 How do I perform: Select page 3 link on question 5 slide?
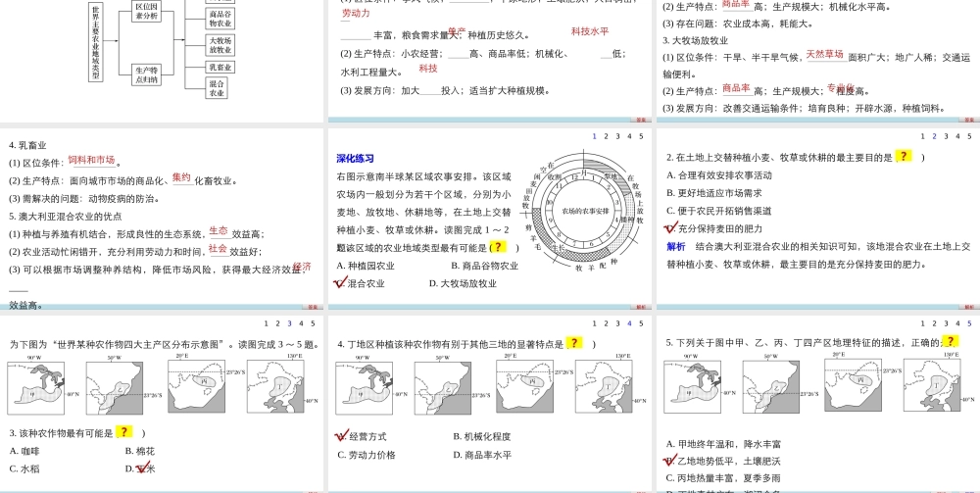pos(947,323)
